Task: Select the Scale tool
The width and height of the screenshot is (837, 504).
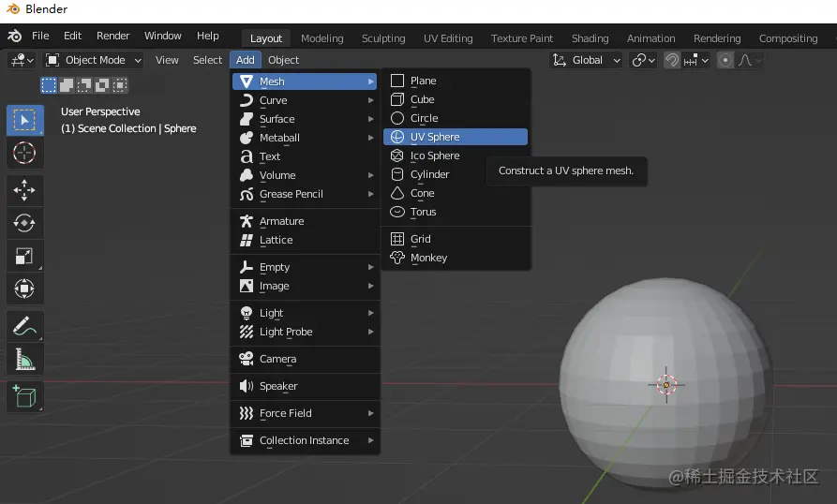Action: (x=24, y=256)
